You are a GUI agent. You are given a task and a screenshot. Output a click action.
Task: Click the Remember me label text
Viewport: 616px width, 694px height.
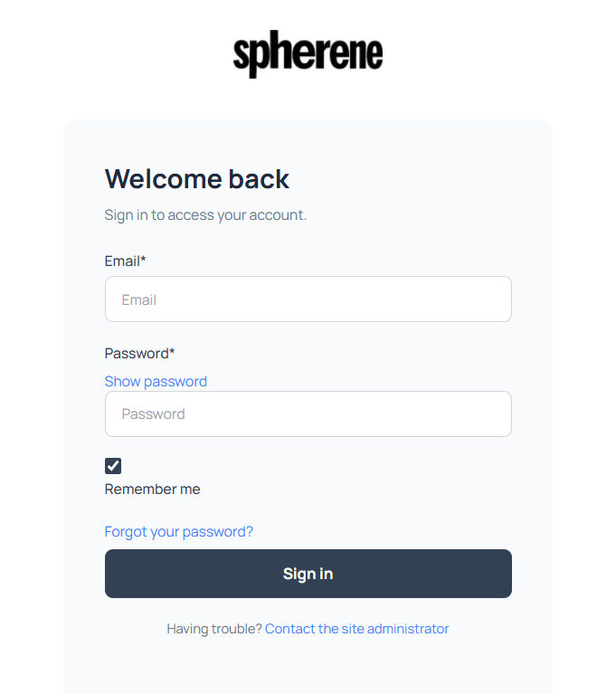tap(152, 490)
